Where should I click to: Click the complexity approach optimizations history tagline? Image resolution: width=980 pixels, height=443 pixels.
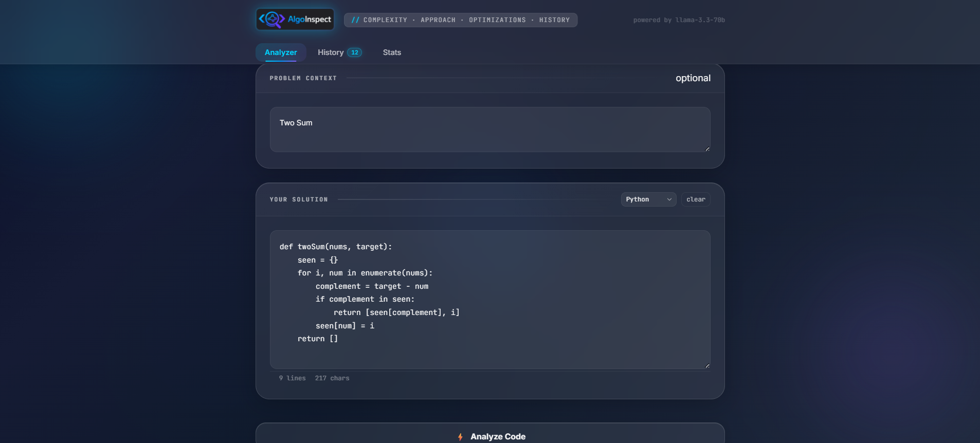pos(461,20)
